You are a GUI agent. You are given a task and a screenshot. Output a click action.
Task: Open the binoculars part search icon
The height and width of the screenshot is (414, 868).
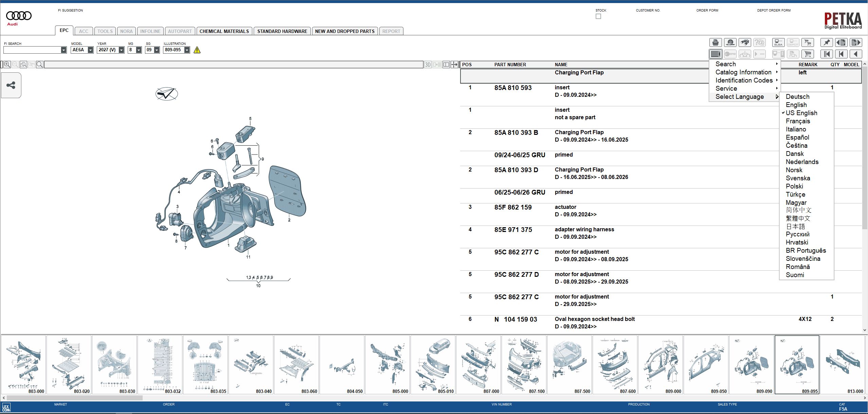click(745, 42)
